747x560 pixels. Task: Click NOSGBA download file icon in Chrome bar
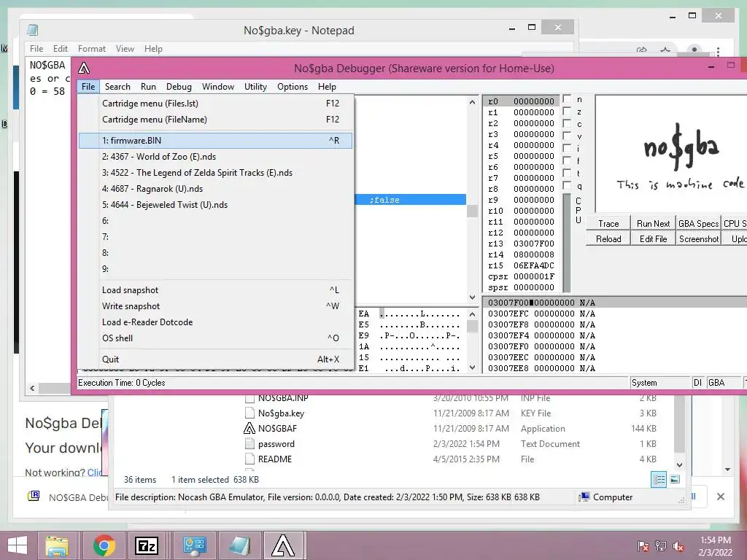[34, 497]
